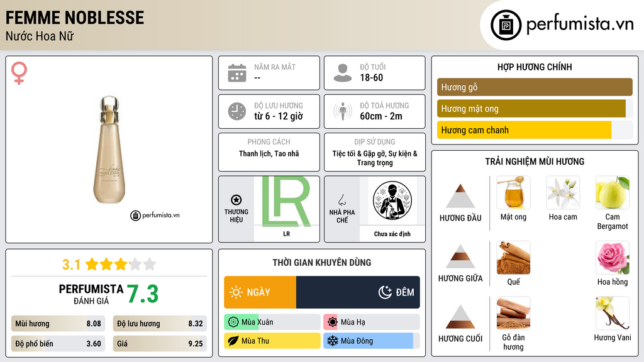The height and width of the screenshot is (362, 644).
Task: Click the 'Chưa xác định' perfumer label
Action: pyautogui.click(x=392, y=234)
